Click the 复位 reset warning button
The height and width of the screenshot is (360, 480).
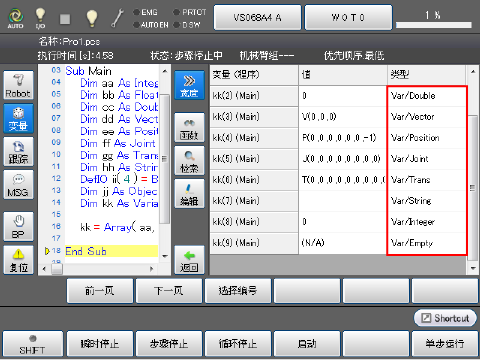click(x=18, y=260)
